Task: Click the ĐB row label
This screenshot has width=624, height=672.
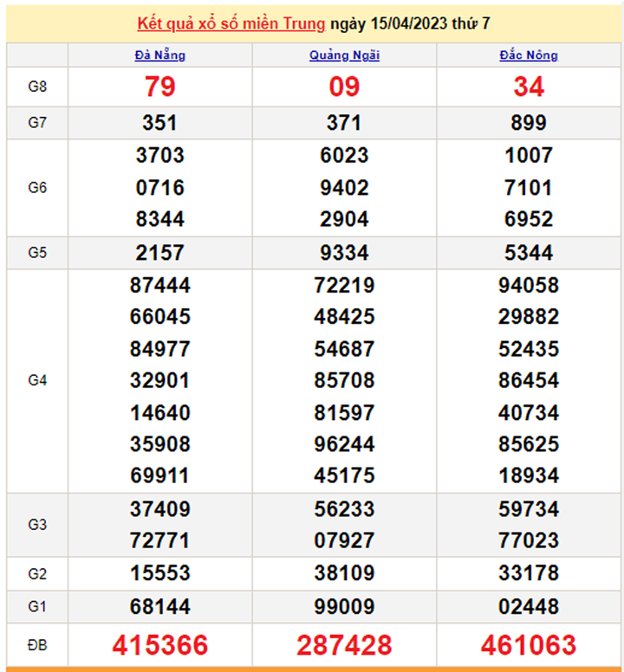Action: [x=37, y=644]
